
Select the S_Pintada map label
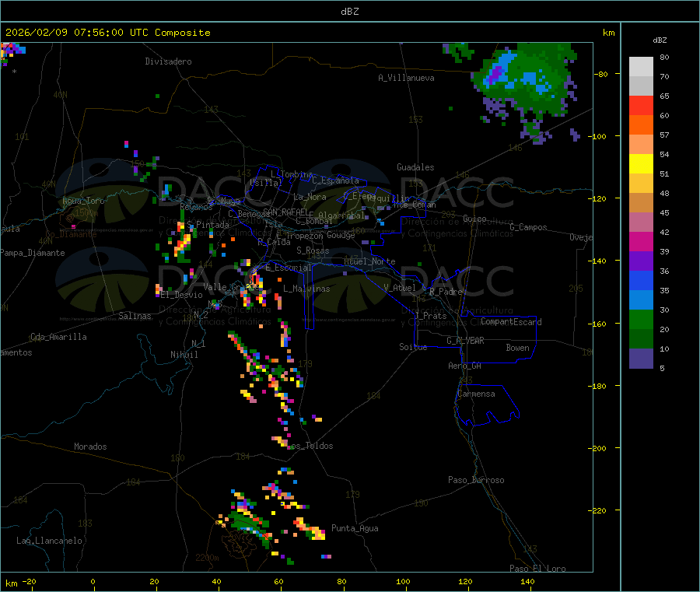[x=208, y=225]
